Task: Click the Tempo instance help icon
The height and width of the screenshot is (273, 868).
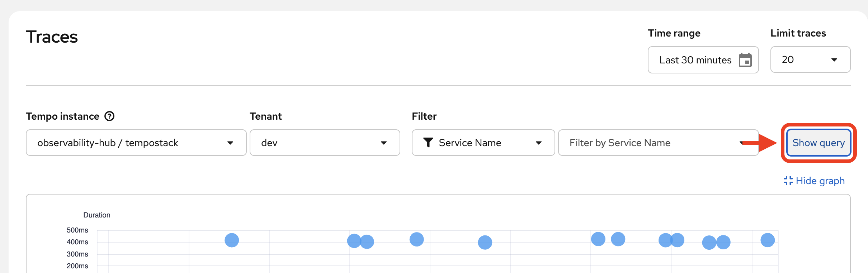Action: pos(109,116)
